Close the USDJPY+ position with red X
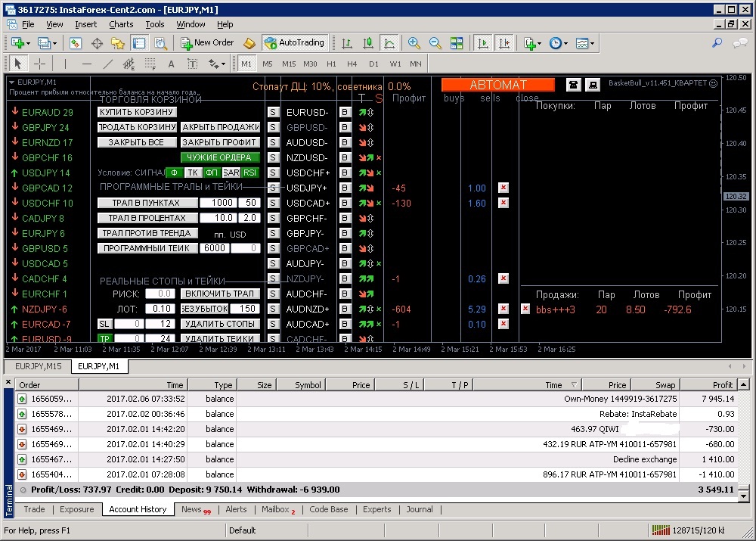 503,188
